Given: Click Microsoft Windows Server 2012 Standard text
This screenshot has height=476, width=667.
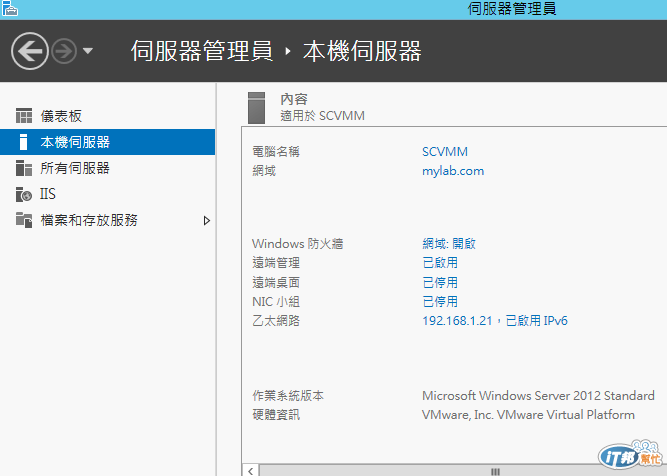Looking at the screenshot, I should click(538, 396).
